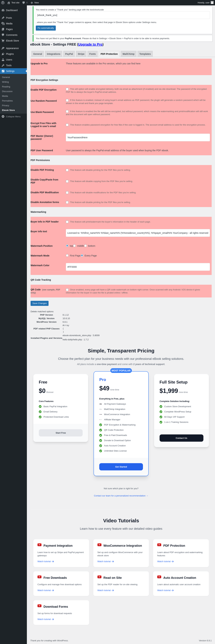Open the Appearance brush icon

coord(3,48)
